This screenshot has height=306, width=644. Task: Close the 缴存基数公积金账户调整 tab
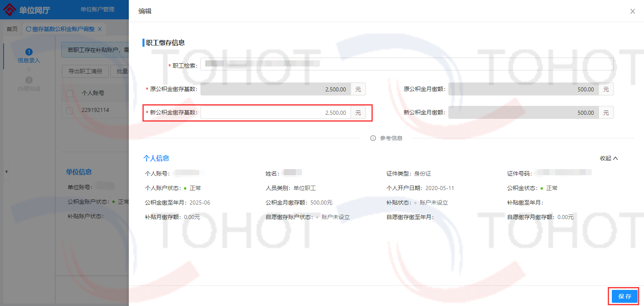(x=100, y=29)
